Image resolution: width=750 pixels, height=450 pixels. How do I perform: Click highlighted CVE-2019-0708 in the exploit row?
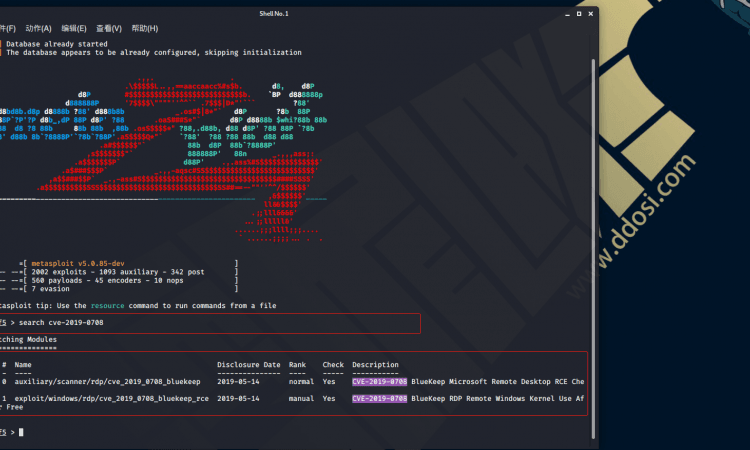(379, 398)
